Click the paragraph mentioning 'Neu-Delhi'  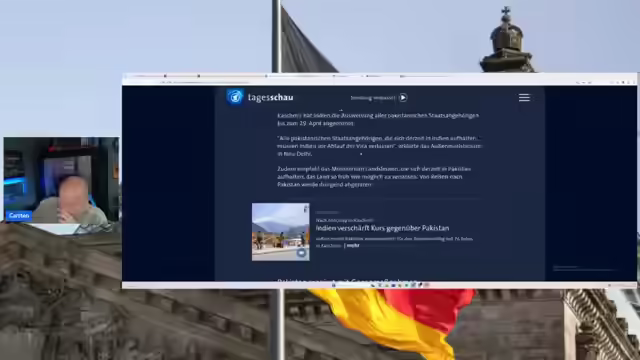[x=379, y=146]
